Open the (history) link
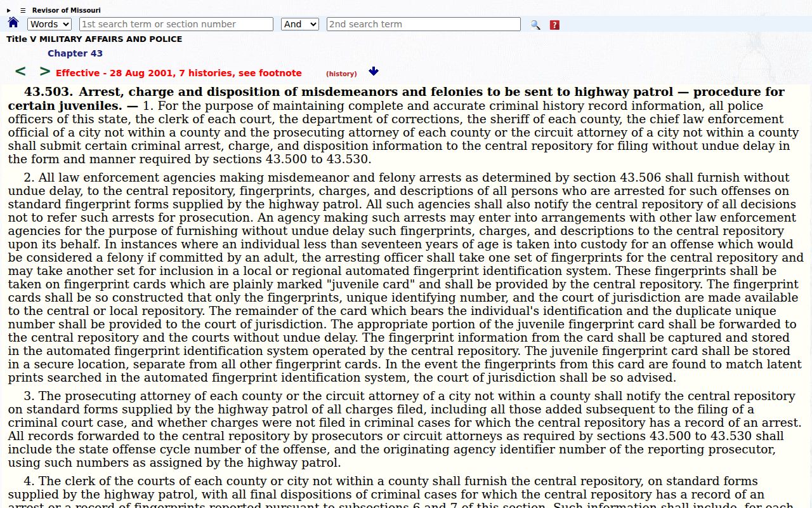812x508 pixels. point(341,74)
